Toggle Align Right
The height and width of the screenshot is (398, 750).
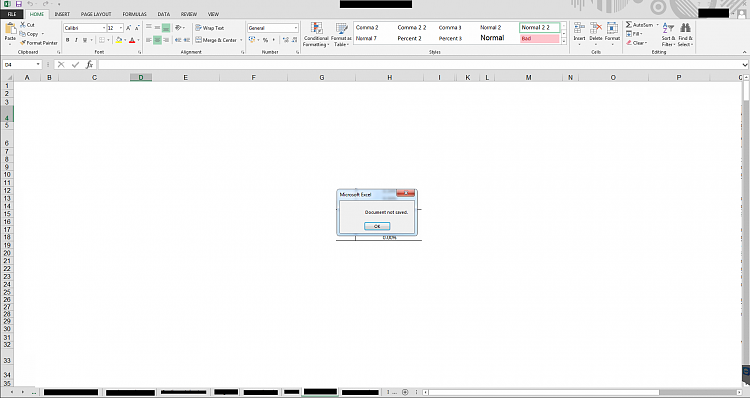[166, 40]
